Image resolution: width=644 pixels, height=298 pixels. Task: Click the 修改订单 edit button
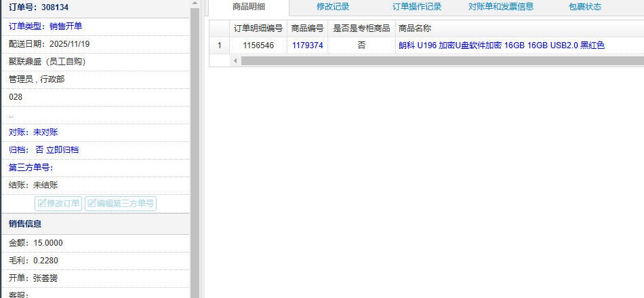(58, 203)
